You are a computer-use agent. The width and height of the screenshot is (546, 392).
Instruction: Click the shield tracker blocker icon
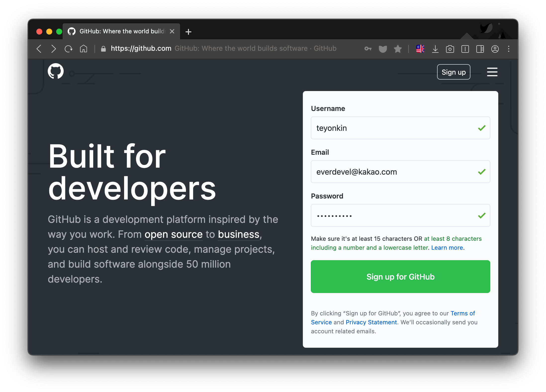383,49
